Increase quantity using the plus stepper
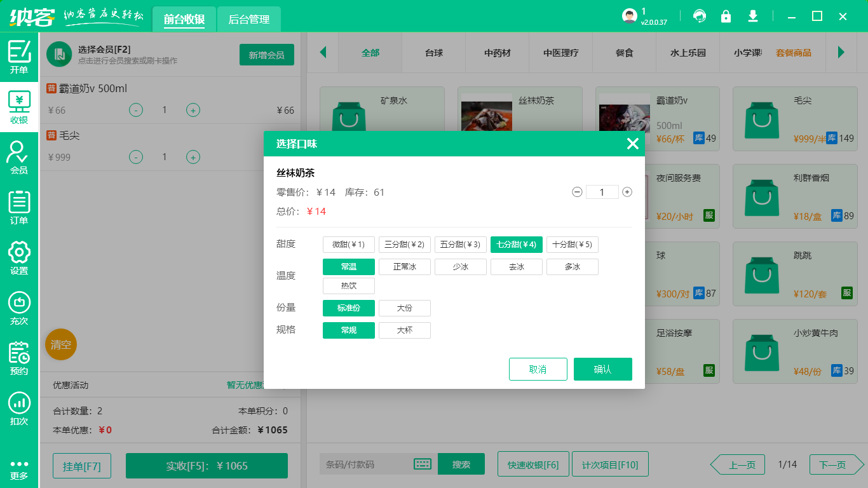The height and width of the screenshot is (488, 868). 627,191
